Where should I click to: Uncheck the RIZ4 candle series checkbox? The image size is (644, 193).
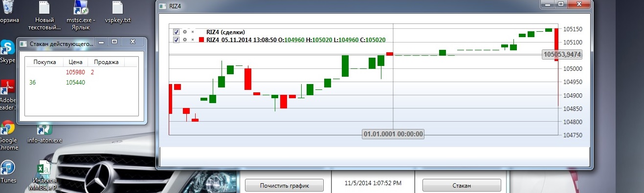coord(177,40)
